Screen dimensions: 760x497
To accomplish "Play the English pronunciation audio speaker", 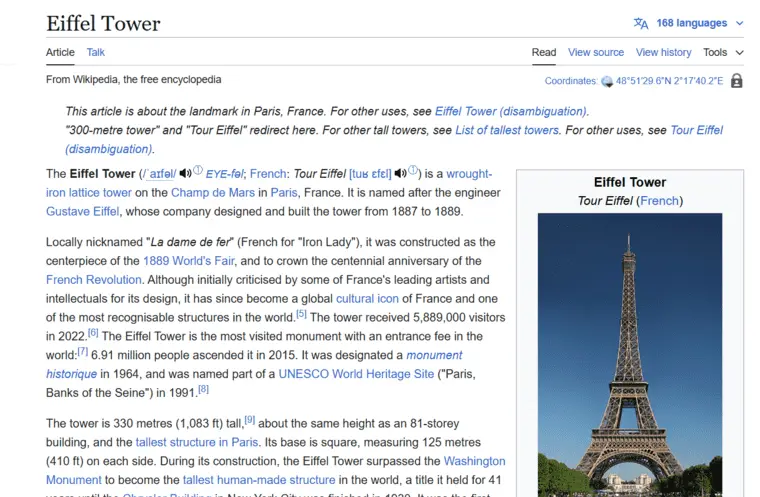I will (x=185, y=173).
